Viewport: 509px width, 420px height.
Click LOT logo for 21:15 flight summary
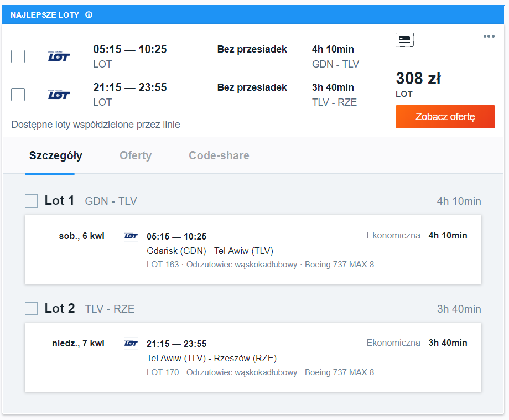[59, 95]
